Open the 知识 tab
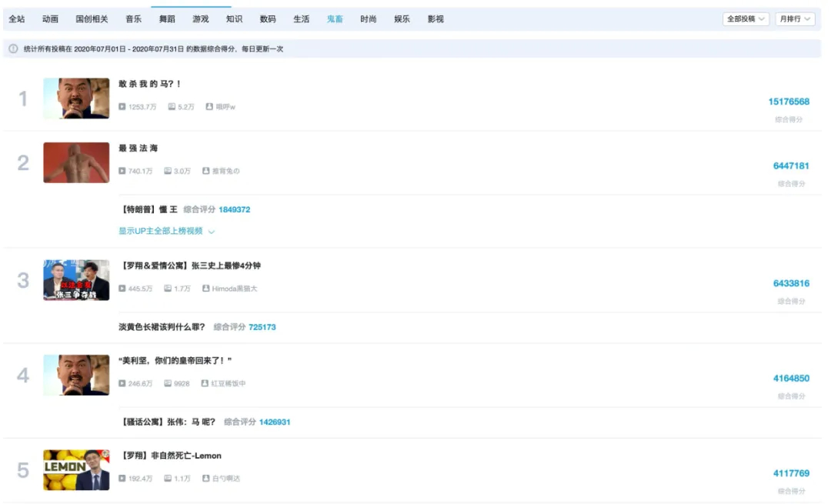The width and height of the screenshot is (831, 504). pyautogui.click(x=234, y=19)
